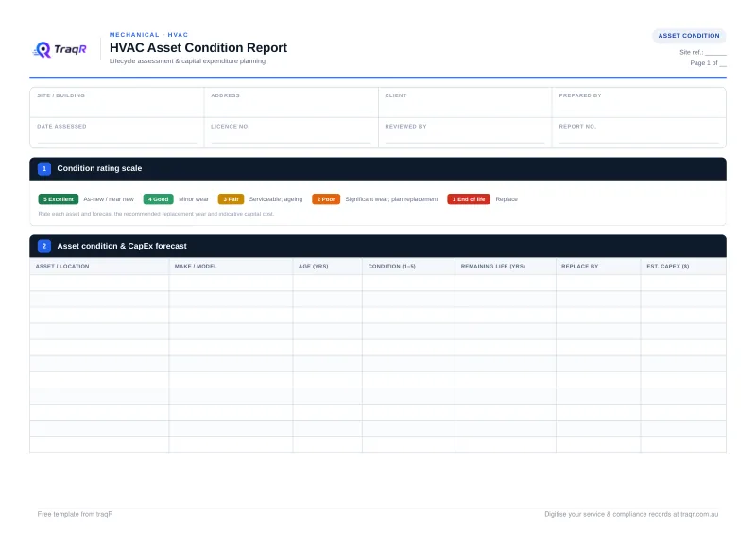
Task: Select the red 1 End of life badge
Action: (469, 199)
